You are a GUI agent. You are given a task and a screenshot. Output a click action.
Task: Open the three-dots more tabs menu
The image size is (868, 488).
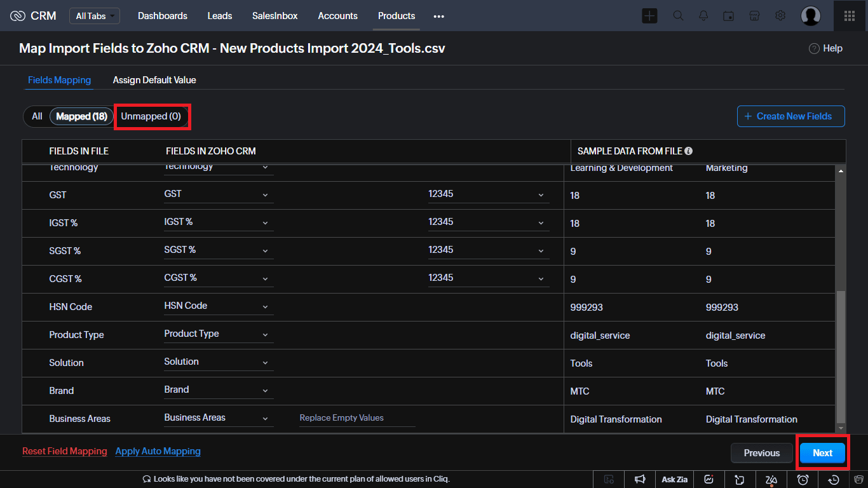438,17
